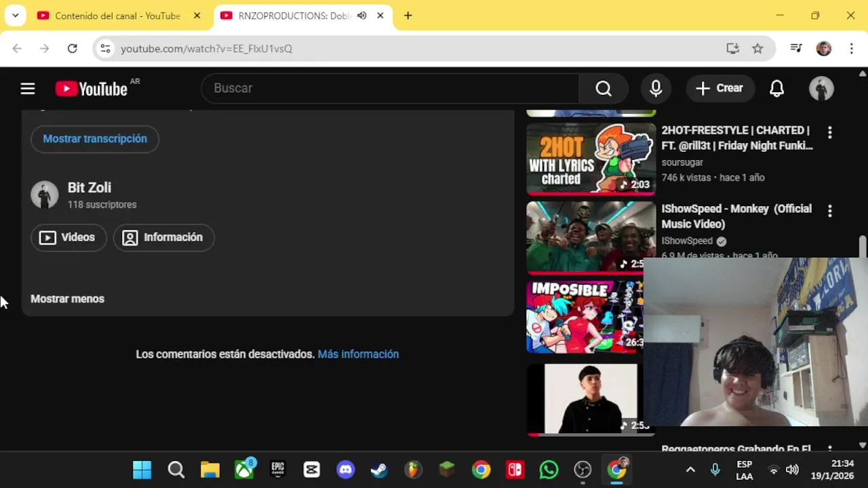Open Más información link about comments
The image size is (868, 488).
[x=358, y=354]
